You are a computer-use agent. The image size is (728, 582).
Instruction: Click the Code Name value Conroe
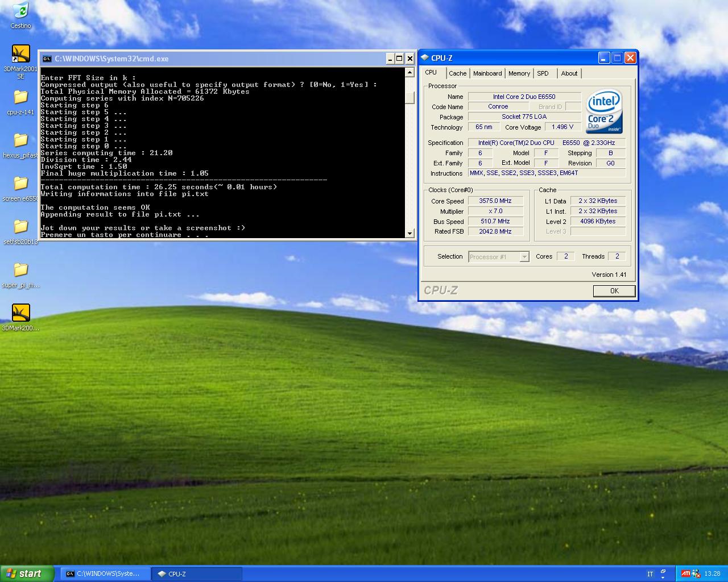[x=498, y=106]
